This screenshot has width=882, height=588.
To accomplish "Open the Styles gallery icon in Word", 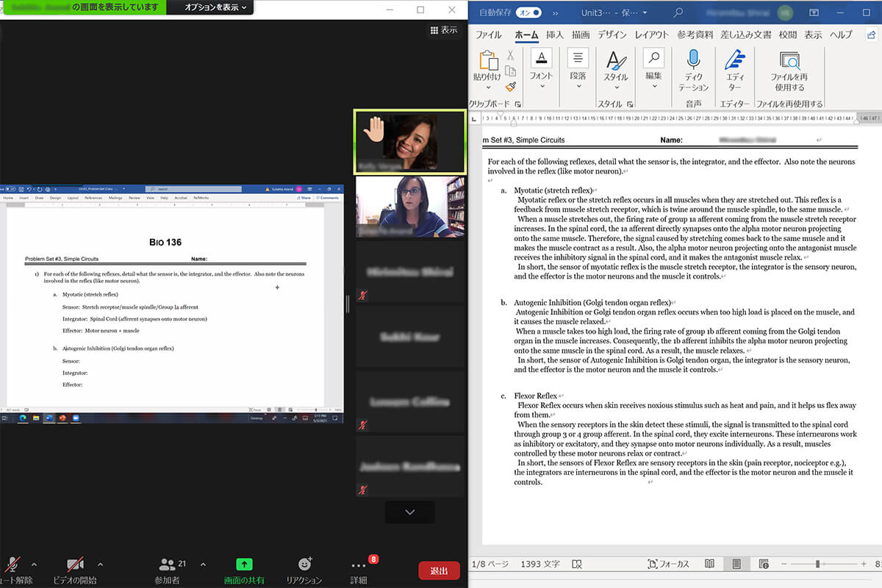I will [x=616, y=60].
